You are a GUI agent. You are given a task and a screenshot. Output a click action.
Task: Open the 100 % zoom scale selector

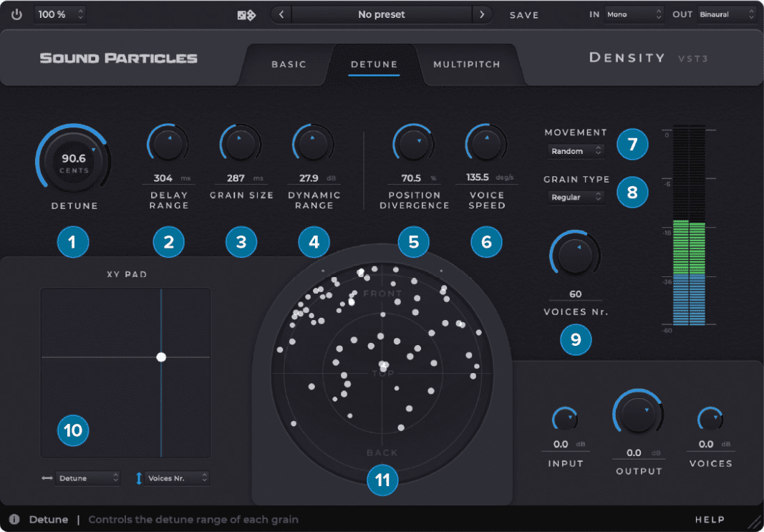pyautogui.click(x=60, y=14)
